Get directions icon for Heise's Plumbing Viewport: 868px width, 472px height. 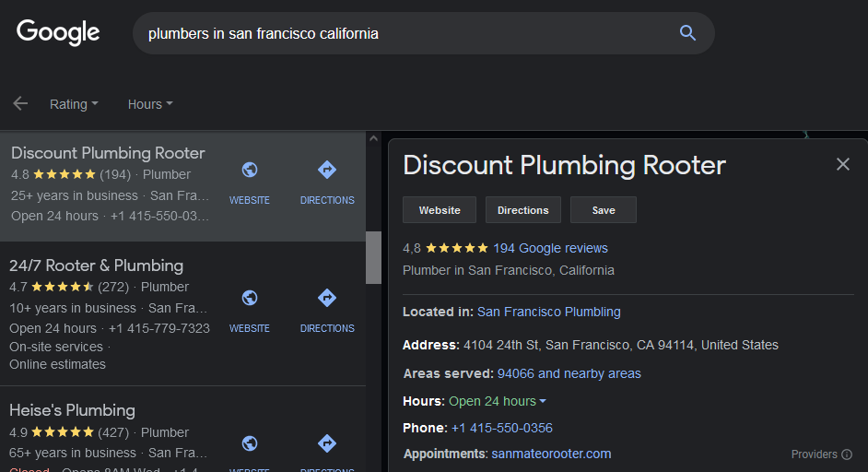[x=327, y=443]
